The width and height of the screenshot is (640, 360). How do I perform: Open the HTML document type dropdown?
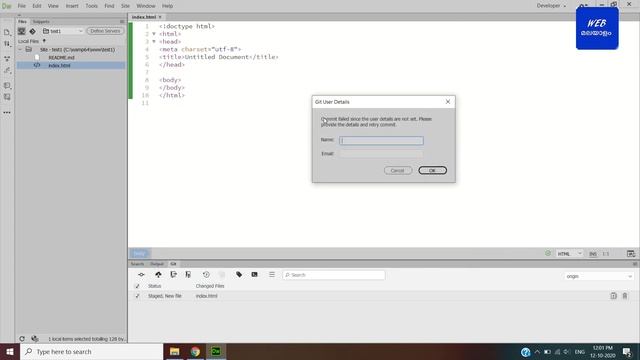(570, 253)
